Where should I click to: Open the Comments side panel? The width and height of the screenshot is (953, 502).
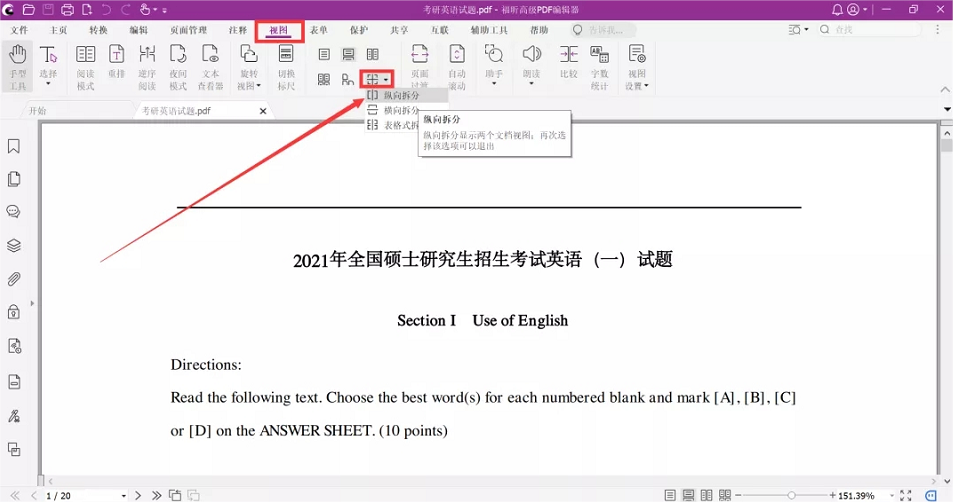coord(13,212)
